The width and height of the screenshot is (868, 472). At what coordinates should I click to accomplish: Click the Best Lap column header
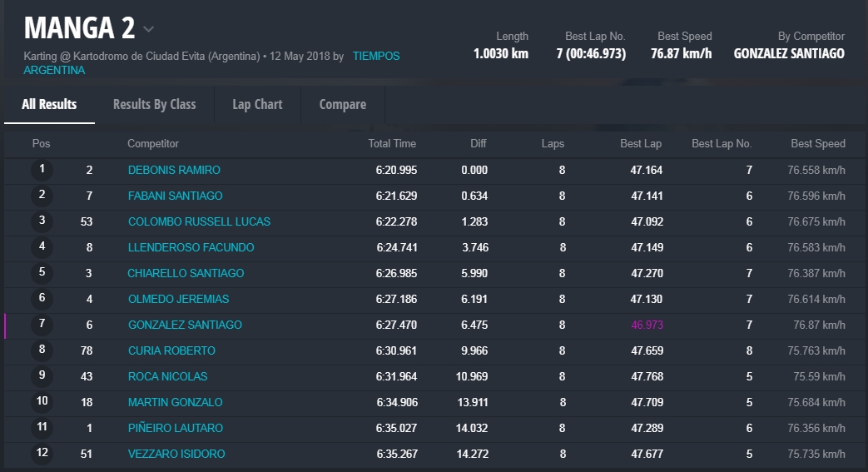641,143
